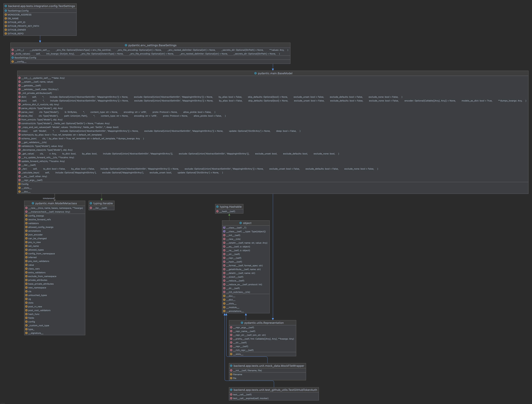
Task: Click the class icon beside backend.app.tests.integration.config.TestSettings title
Action: (x=6, y=6)
